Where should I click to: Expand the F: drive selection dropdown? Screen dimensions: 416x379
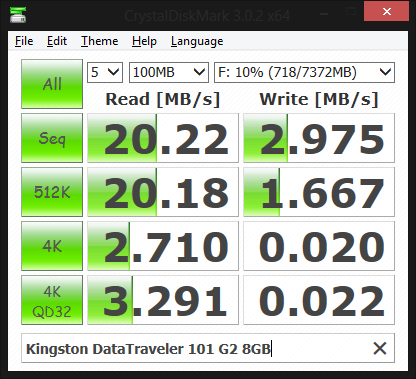click(x=304, y=72)
